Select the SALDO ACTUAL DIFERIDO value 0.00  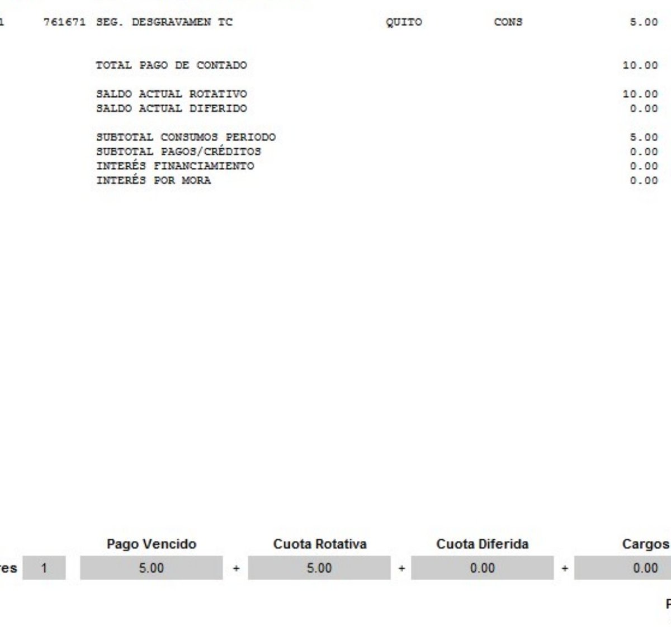(644, 109)
